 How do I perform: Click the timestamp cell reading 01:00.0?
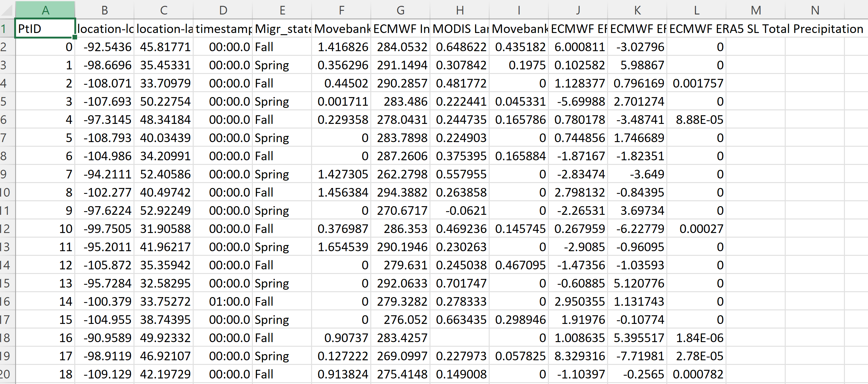tap(223, 301)
